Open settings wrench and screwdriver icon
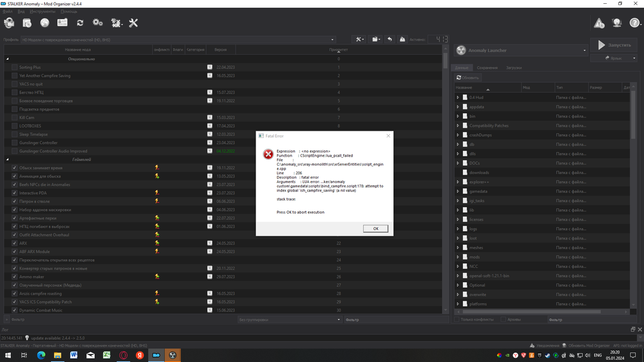 [133, 23]
